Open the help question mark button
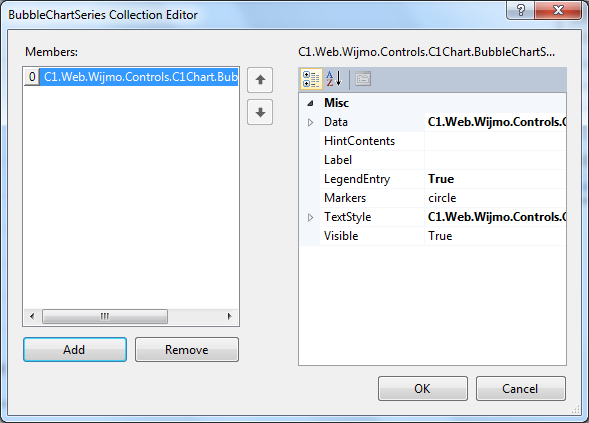Image resolution: width=589 pixels, height=423 pixels. [x=520, y=10]
